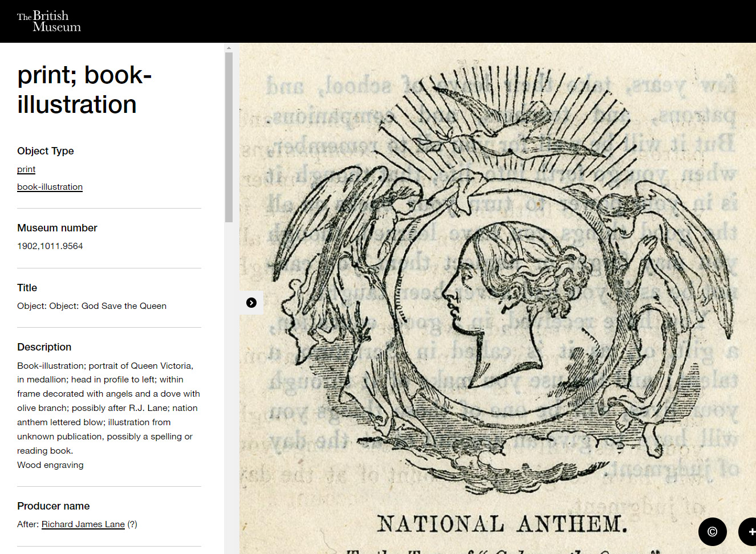
Task: Click the 'print; book-illustration' page heading
Action: [84, 90]
